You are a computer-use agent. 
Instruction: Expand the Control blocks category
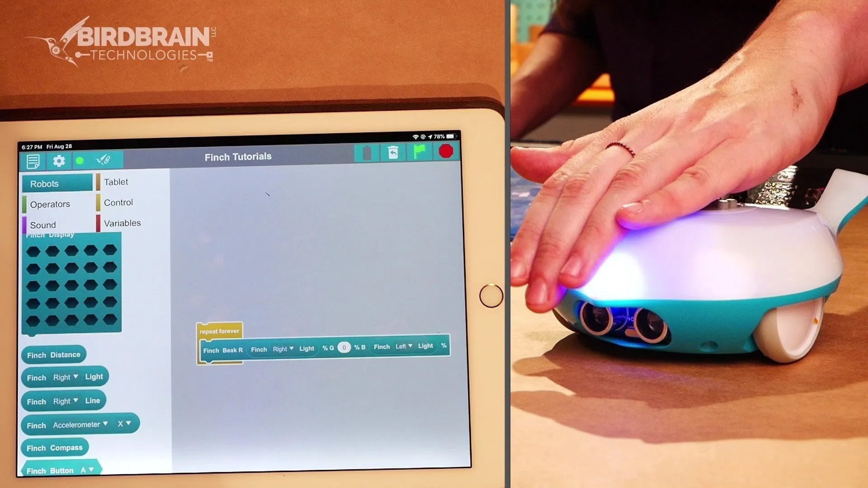click(x=118, y=202)
